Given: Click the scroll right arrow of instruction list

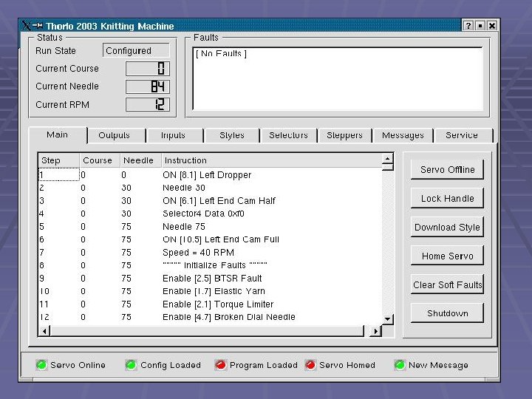Looking at the screenshot, I should (375, 331).
